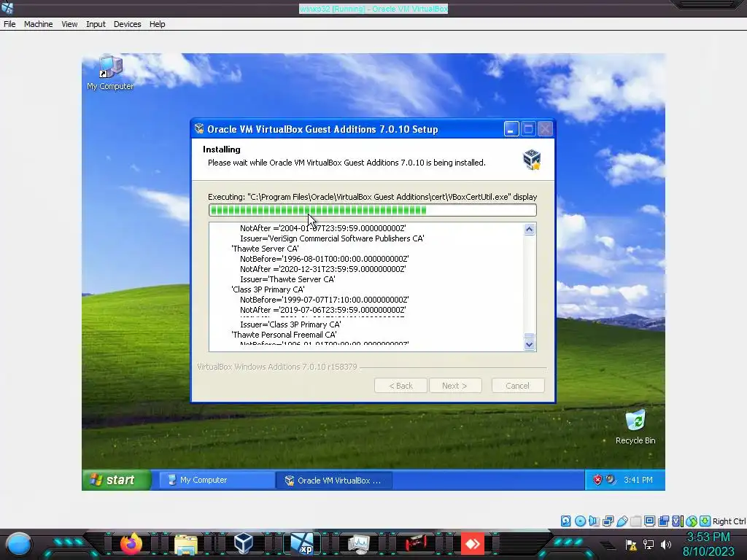The image size is (747, 560).
Task: Click the USB status bar indicator
Action: coord(622,521)
